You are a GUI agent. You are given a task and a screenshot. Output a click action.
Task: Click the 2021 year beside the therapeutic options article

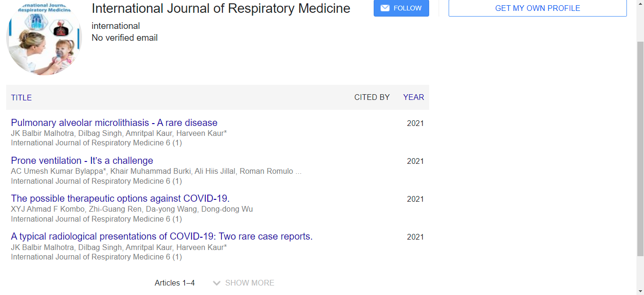[415, 199]
